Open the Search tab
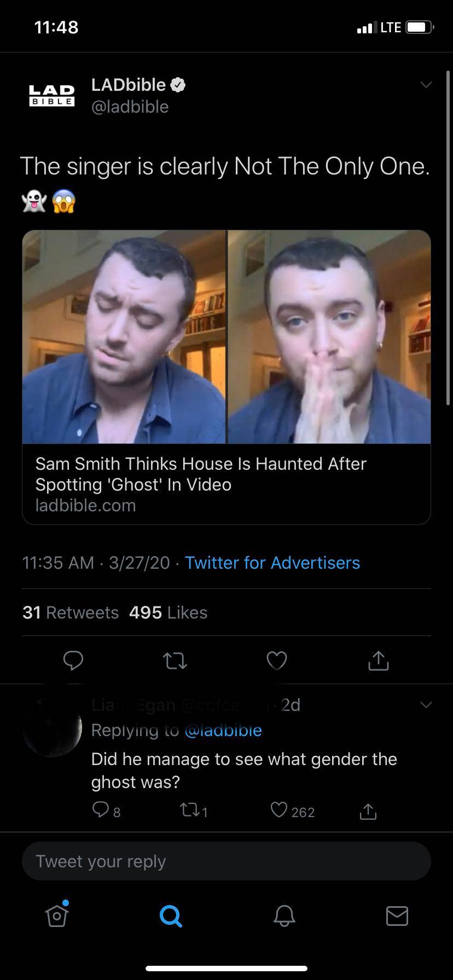 point(171,915)
